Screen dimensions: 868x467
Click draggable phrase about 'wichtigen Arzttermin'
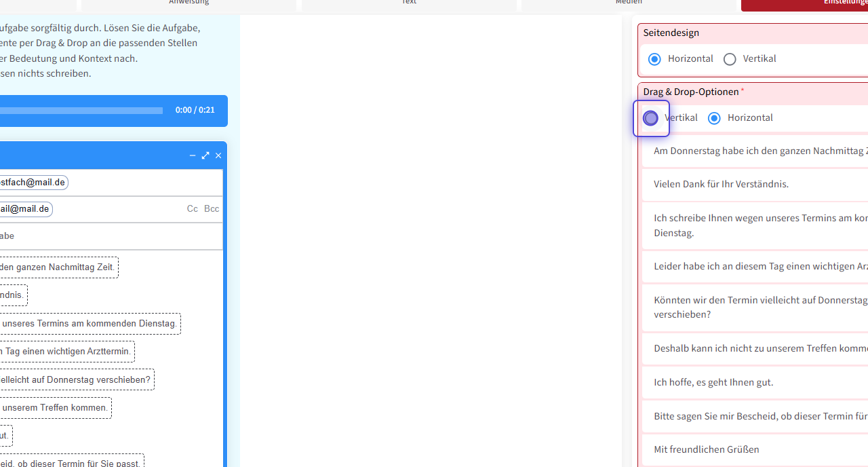tap(66, 352)
